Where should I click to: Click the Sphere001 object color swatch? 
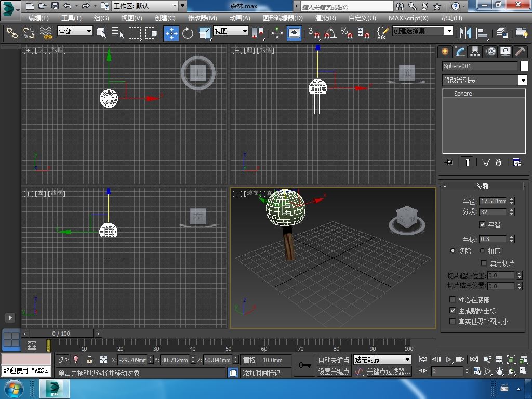[x=524, y=66]
